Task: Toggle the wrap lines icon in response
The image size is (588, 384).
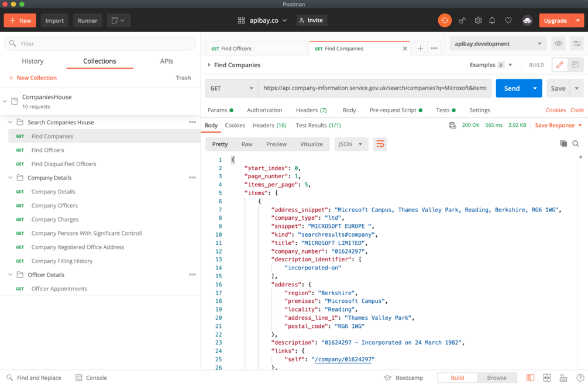Action: pyautogui.click(x=380, y=144)
